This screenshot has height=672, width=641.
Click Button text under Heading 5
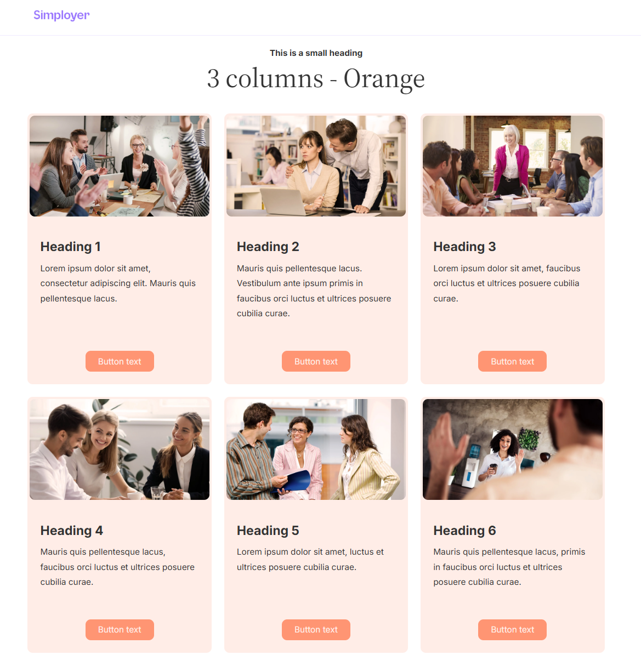pyautogui.click(x=316, y=630)
